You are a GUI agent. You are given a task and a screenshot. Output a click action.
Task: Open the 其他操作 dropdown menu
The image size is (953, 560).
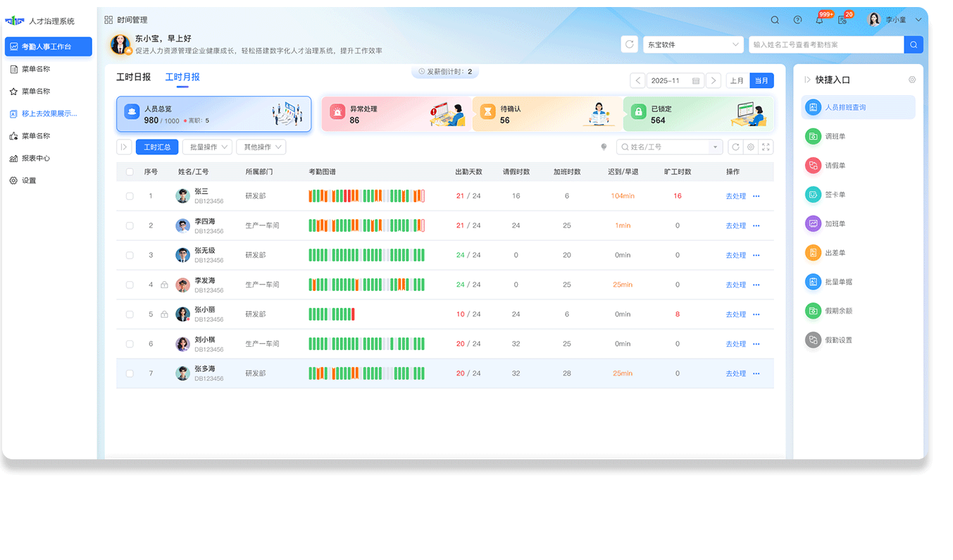[261, 147]
